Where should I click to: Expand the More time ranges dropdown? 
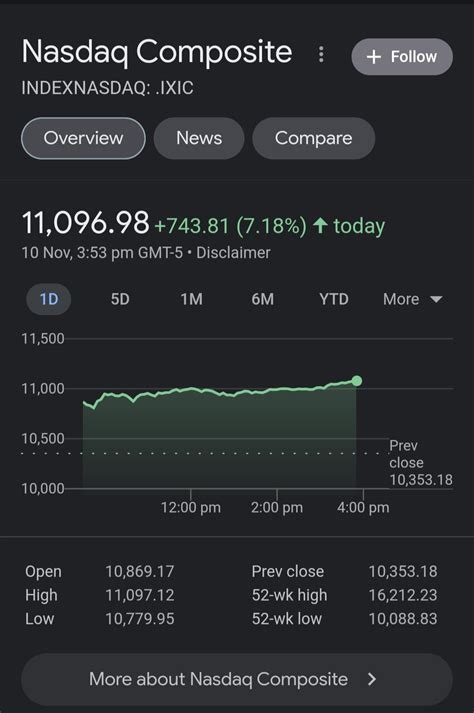click(x=413, y=299)
